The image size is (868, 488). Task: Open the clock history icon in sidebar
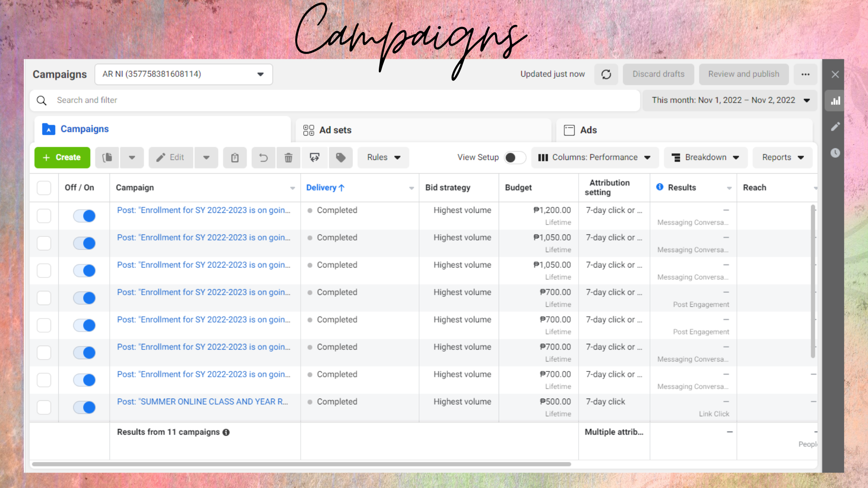click(x=835, y=153)
